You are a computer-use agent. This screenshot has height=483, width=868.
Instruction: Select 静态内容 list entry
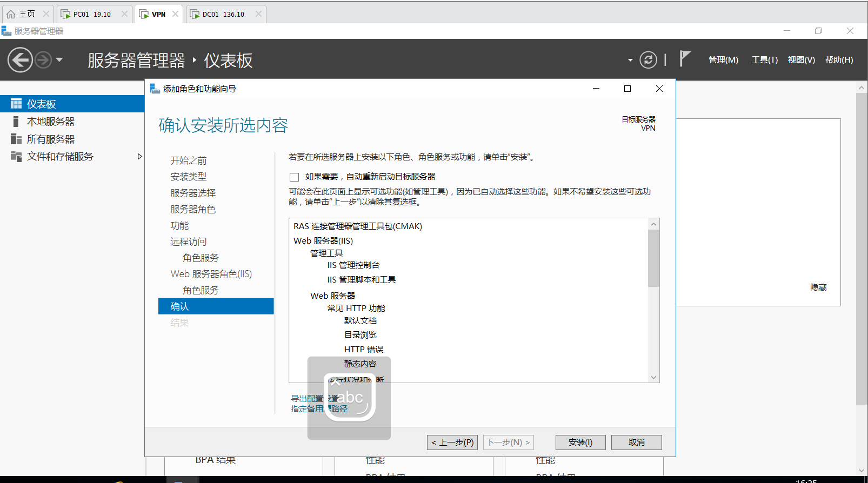[360, 364]
